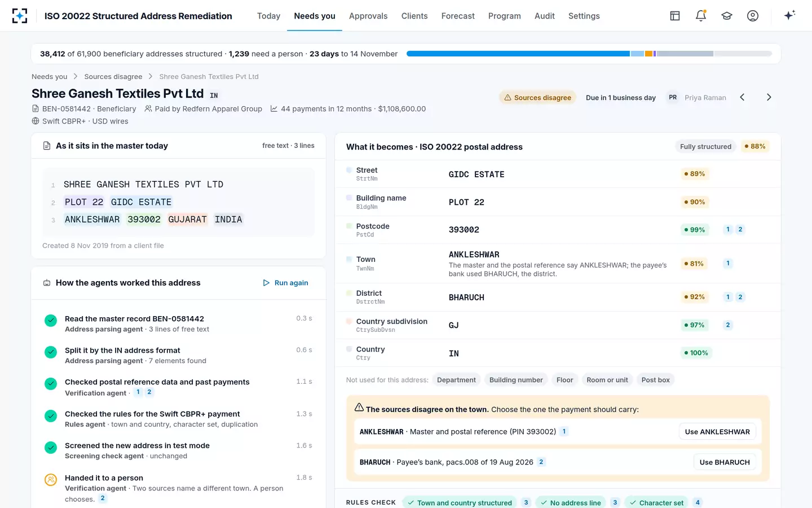Viewport: 812px width, 508px height.
Task: Select the Audit tab
Action: [545, 16]
